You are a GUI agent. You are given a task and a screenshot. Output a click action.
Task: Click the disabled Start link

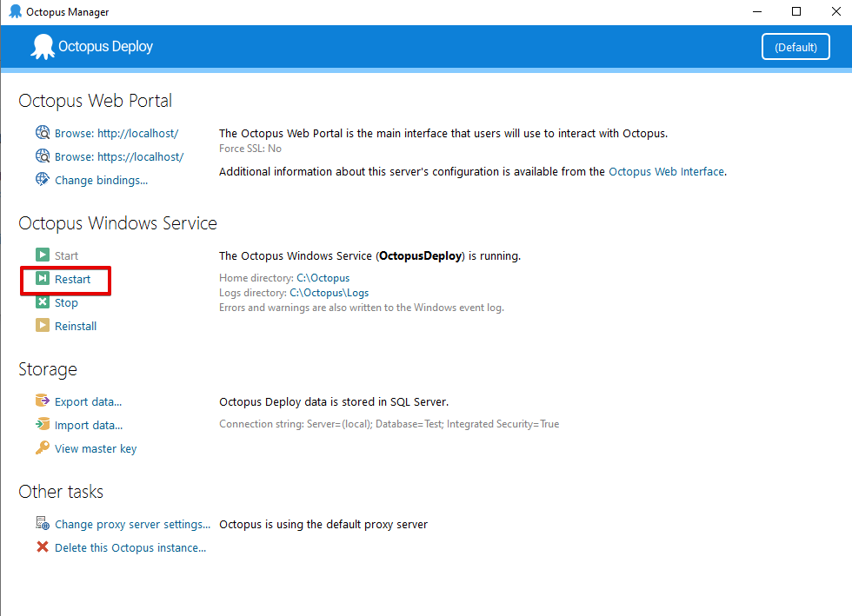(x=66, y=255)
